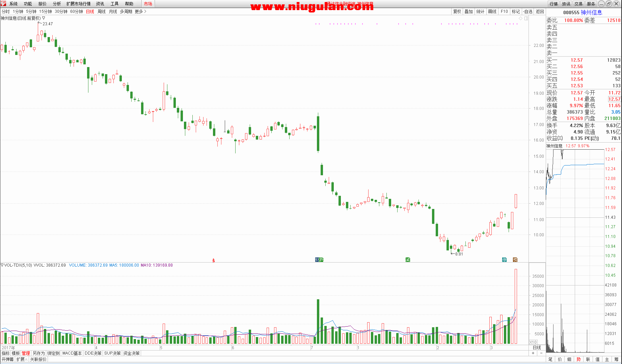Click the panel layout icon beside the diamond
The image size is (622, 364).
tap(526, 18)
